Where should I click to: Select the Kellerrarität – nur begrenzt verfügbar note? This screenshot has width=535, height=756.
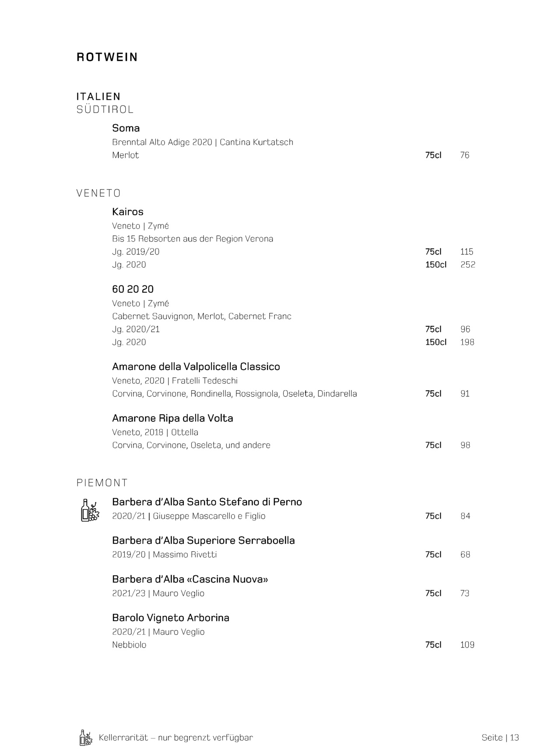coord(176,738)
